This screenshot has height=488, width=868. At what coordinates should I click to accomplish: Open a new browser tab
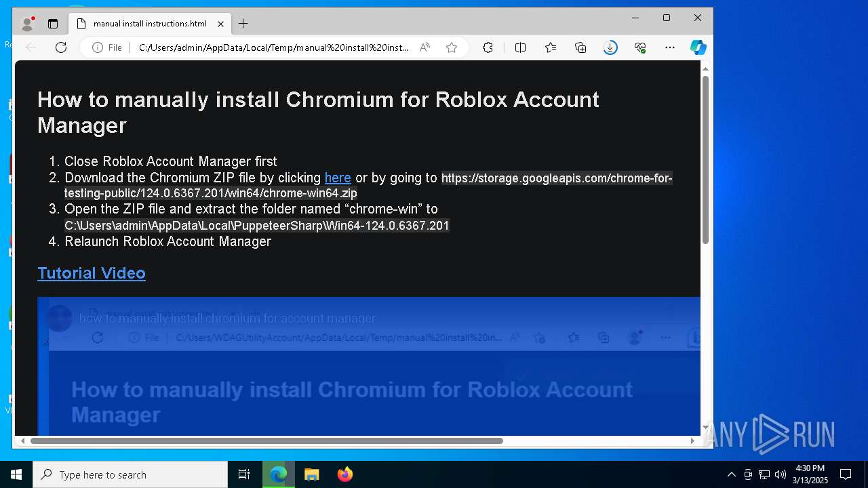243,24
